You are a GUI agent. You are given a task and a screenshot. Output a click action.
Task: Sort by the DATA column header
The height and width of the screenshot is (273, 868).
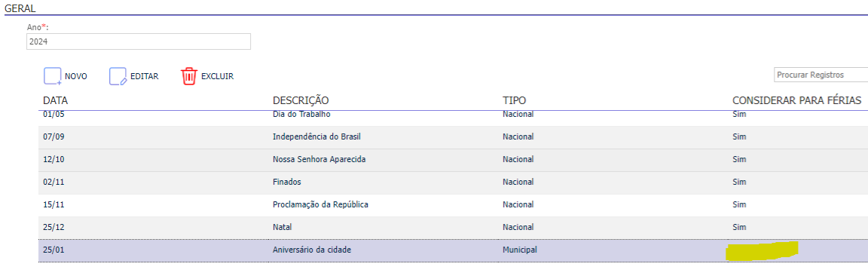tap(55, 101)
